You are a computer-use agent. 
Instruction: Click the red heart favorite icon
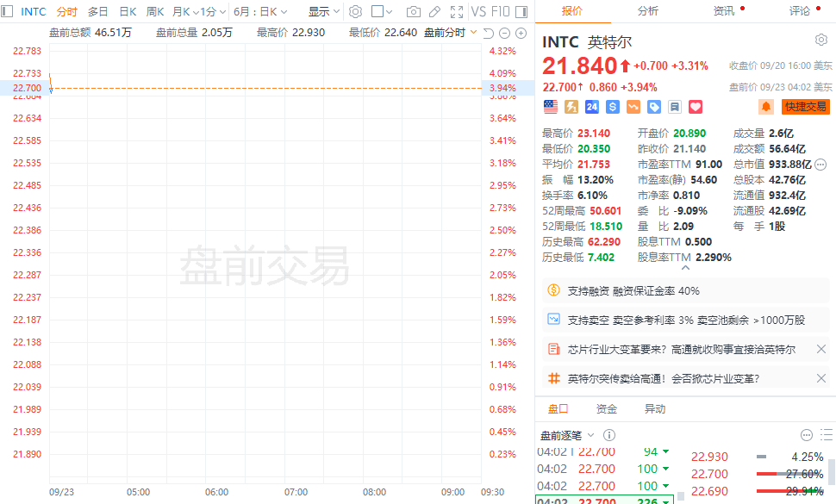coord(696,107)
